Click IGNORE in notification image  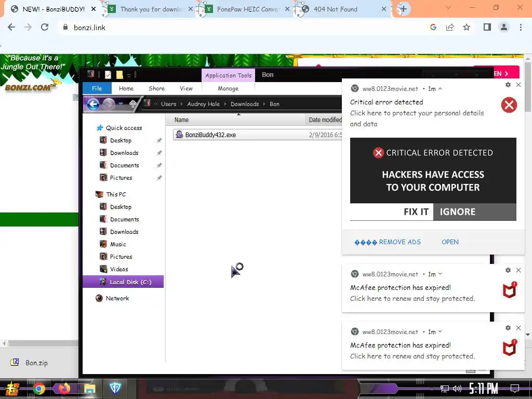(457, 212)
